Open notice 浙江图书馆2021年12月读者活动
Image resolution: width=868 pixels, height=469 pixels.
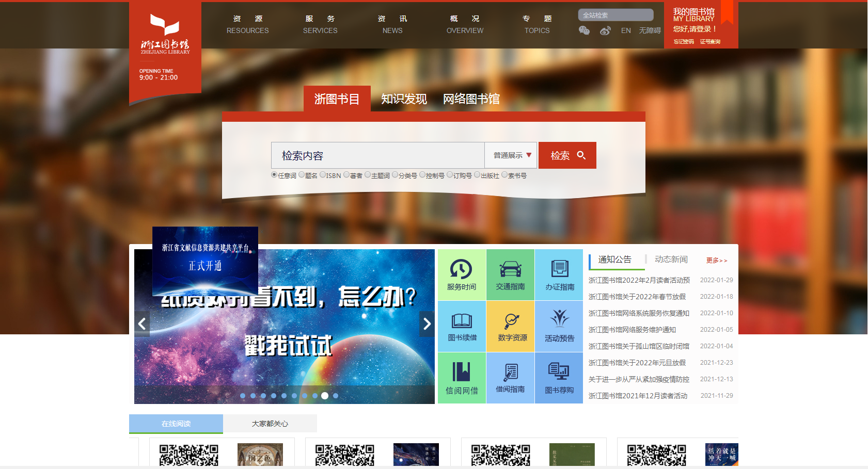(638, 396)
